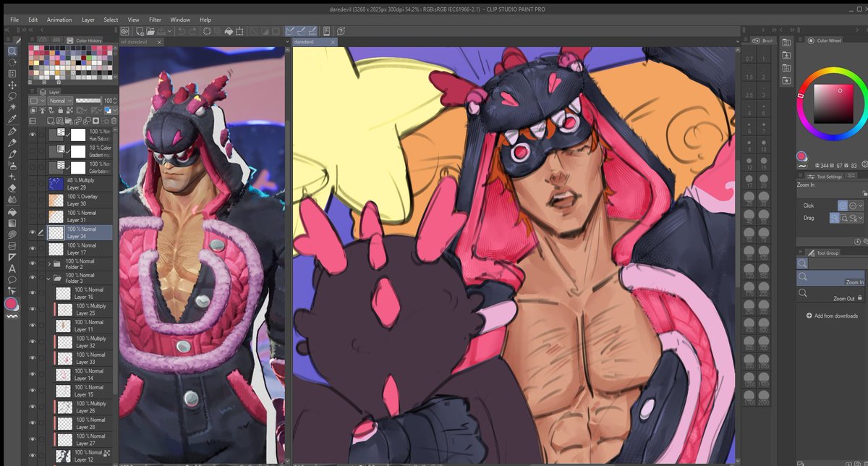Toggle visibility of Layer 17
The width and height of the screenshot is (868, 466).
33,249
